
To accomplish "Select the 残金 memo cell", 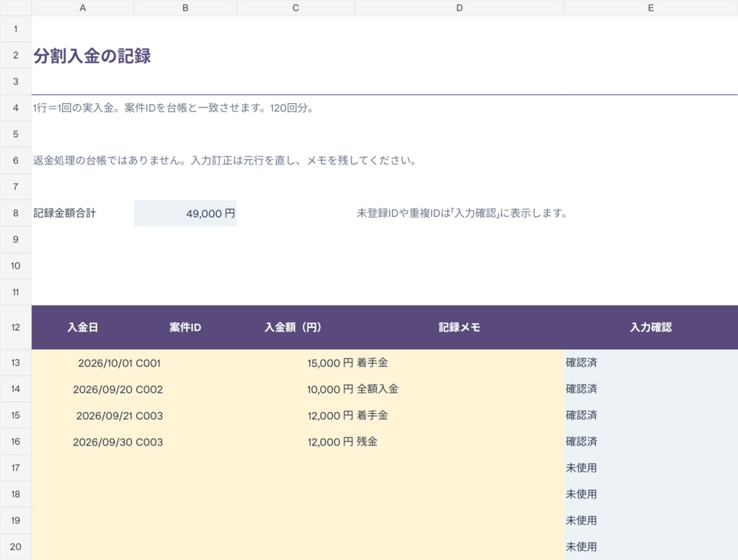I will click(459, 442).
